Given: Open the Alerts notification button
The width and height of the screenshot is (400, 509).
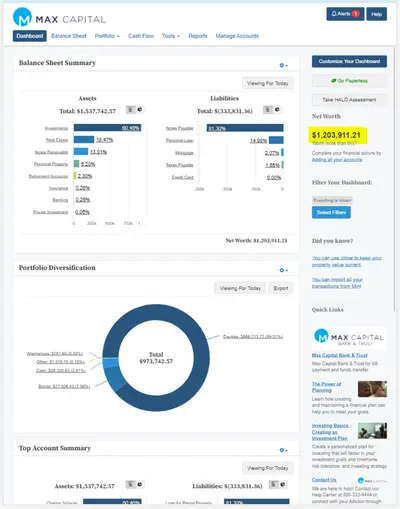Looking at the screenshot, I should [345, 14].
